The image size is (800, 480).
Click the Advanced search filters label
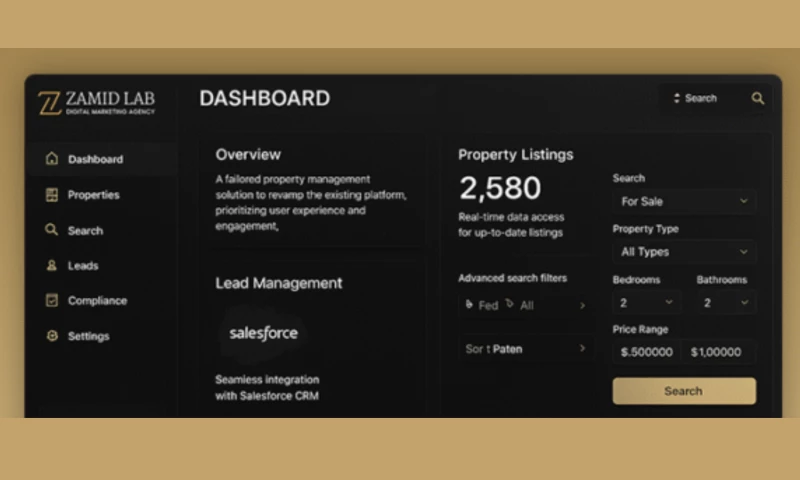click(513, 278)
